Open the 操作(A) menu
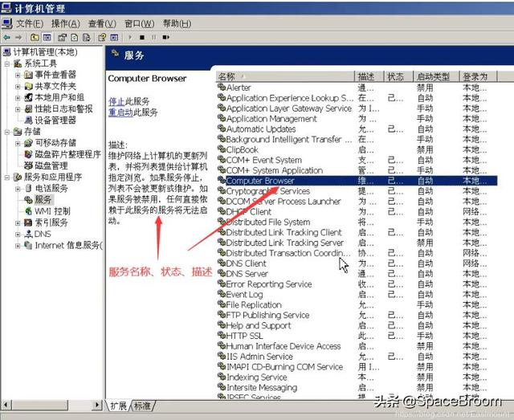Image resolution: width=514 pixels, height=420 pixels. pos(66,23)
